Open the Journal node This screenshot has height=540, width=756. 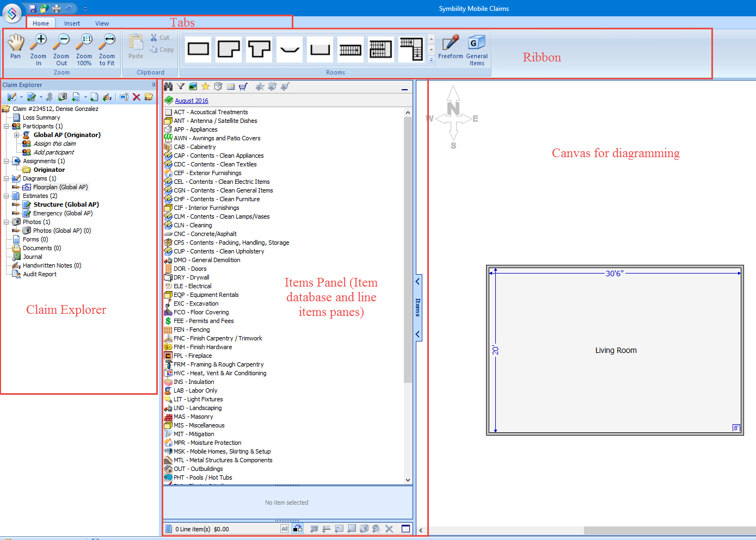(33, 257)
